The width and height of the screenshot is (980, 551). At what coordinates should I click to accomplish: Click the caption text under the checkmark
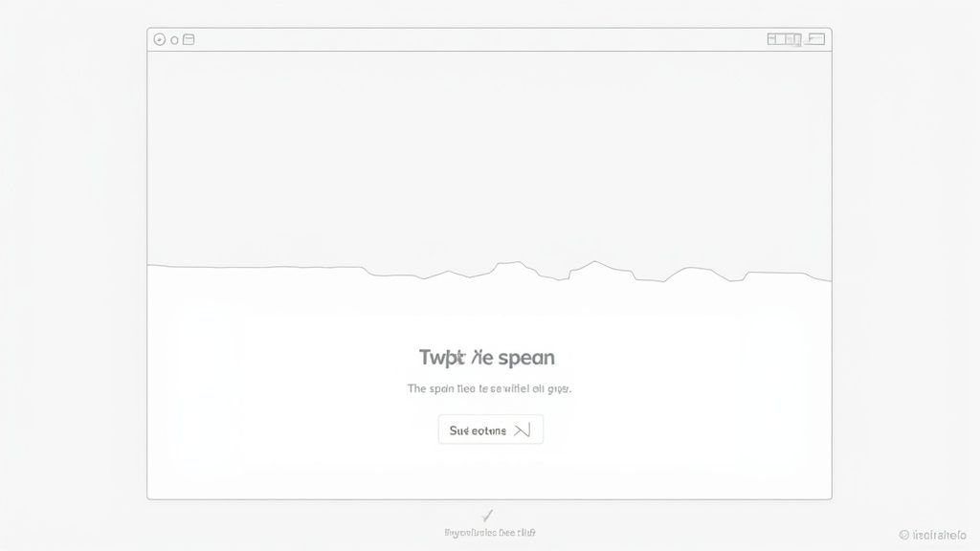pyautogui.click(x=490, y=533)
